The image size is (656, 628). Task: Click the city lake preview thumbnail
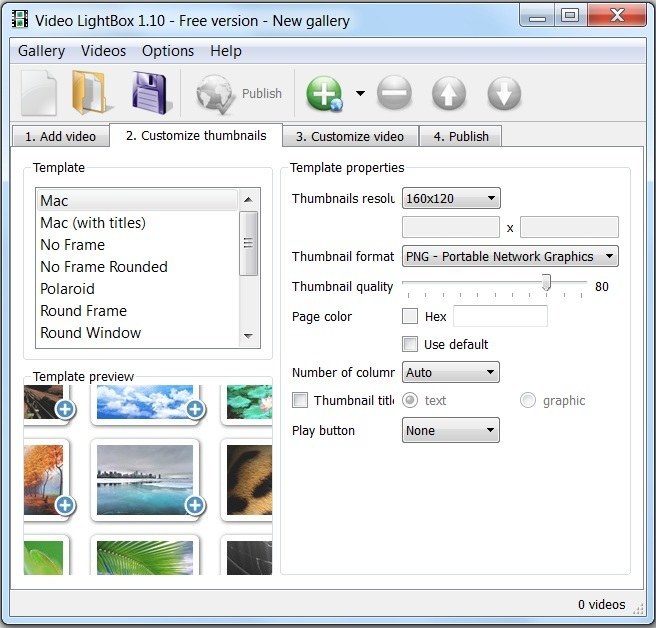(145, 479)
